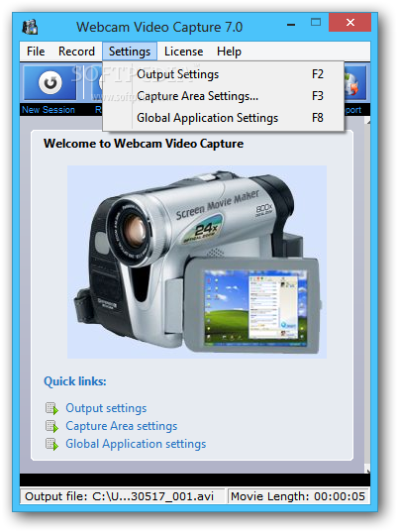
Task: Click the Quick links heading
Action: (75, 381)
